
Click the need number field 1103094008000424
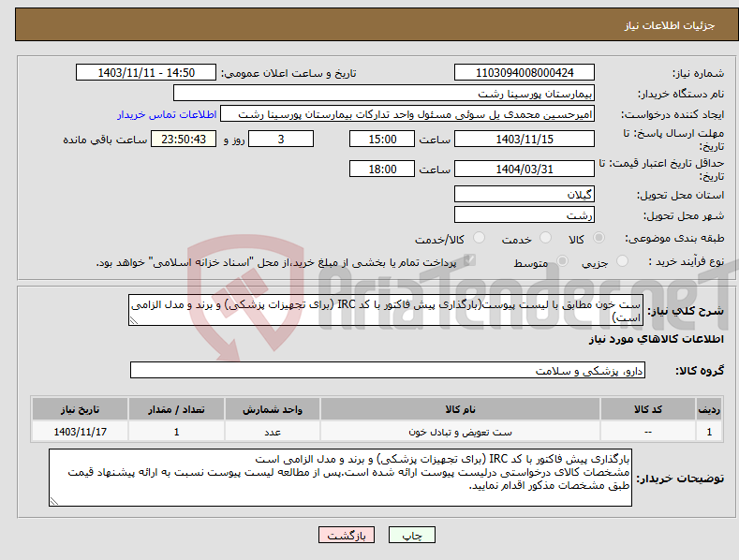click(x=525, y=73)
